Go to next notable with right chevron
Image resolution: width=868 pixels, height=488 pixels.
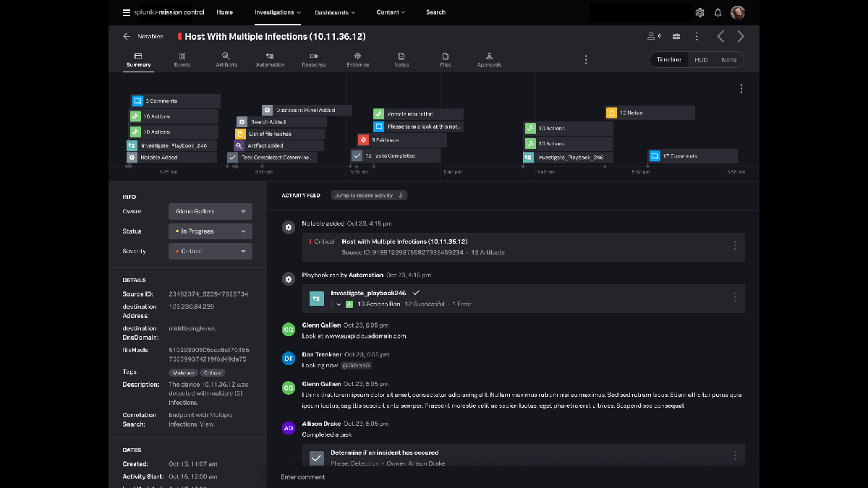(741, 36)
